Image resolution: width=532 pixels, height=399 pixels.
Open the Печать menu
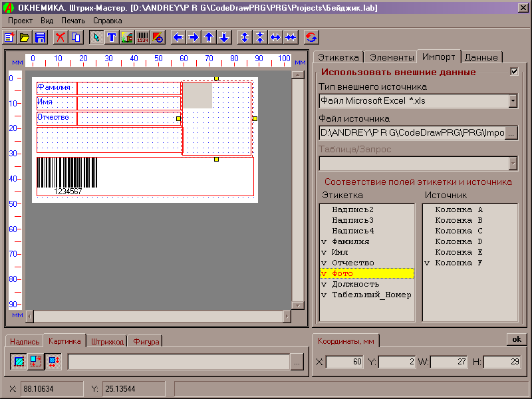(73, 21)
